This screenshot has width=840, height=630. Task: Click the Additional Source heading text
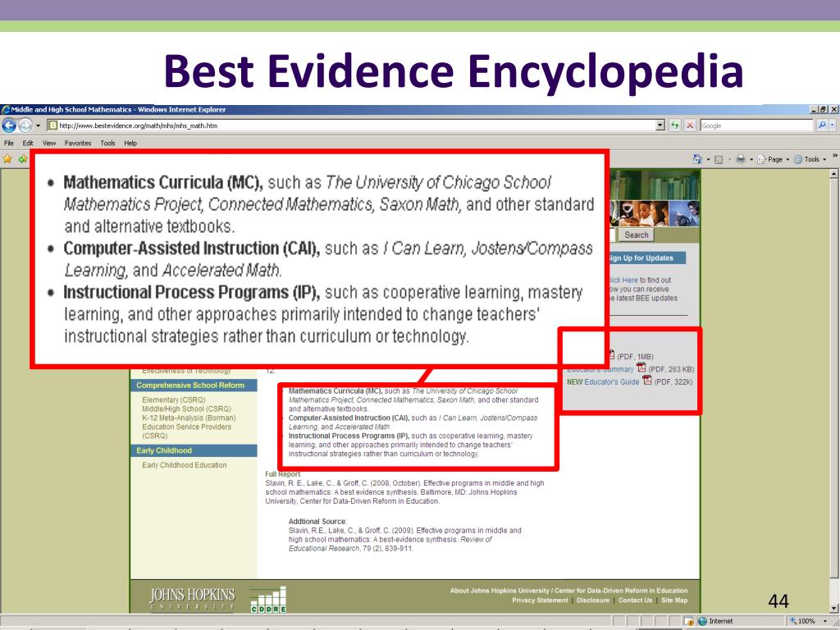[317, 521]
